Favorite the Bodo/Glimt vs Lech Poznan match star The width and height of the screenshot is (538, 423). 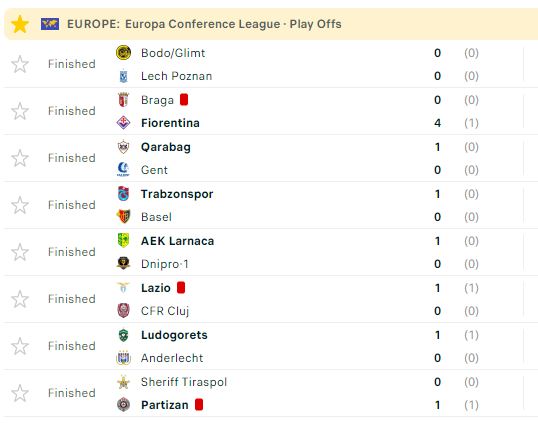click(x=20, y=64)
